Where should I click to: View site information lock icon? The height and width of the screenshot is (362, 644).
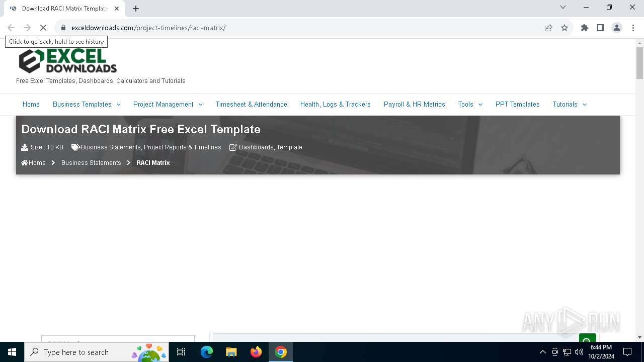63,28
